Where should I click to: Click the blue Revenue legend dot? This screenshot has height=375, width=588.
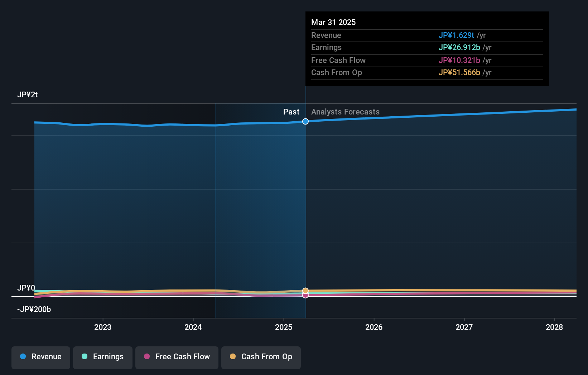(x=23, y=357)
